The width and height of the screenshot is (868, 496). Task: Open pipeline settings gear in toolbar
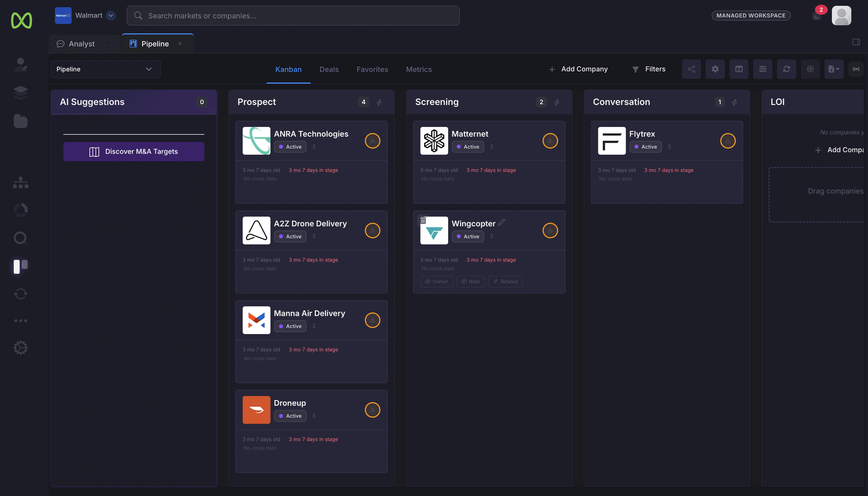coord(715,69)
